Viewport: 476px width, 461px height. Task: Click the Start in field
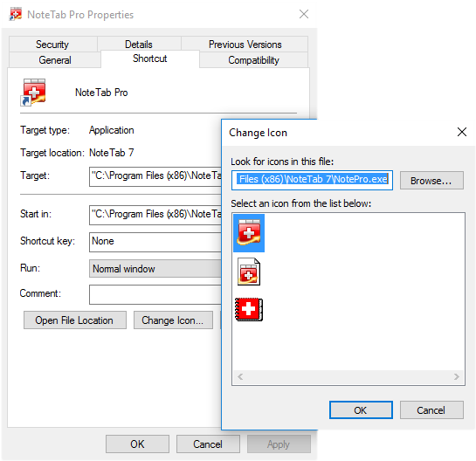point(155,215)
